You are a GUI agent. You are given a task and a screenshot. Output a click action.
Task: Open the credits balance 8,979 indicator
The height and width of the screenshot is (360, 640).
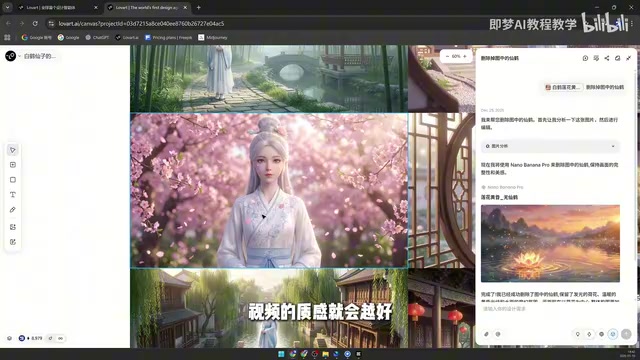[x=31, y=338]
